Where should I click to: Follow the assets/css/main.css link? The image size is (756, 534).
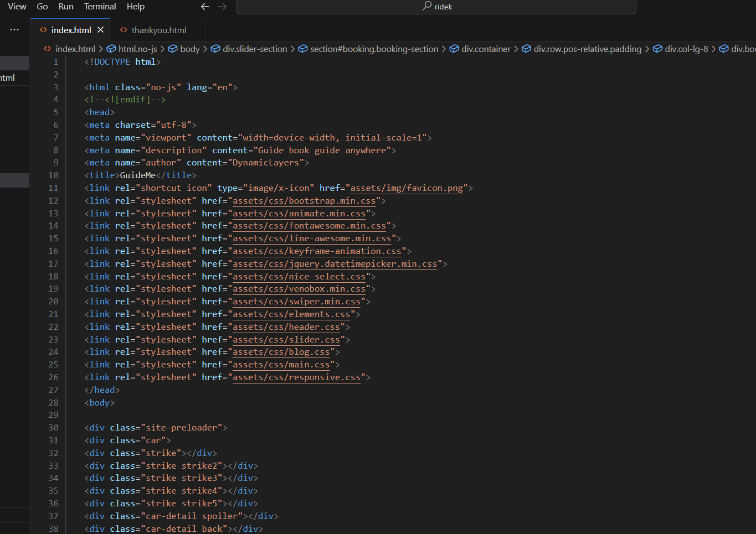(x=281, y=365)
